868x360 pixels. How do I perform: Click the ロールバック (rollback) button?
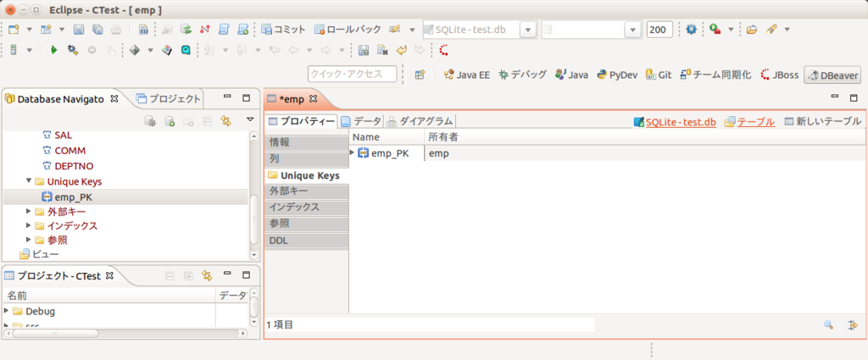pyautogui.click(x=348, y=30)
